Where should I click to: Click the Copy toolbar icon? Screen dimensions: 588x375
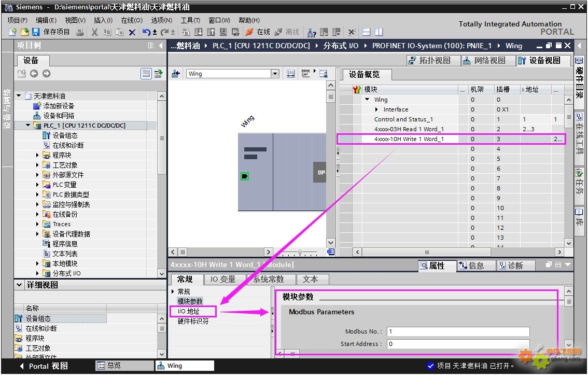pyautogui.click(x=107, y=32)
